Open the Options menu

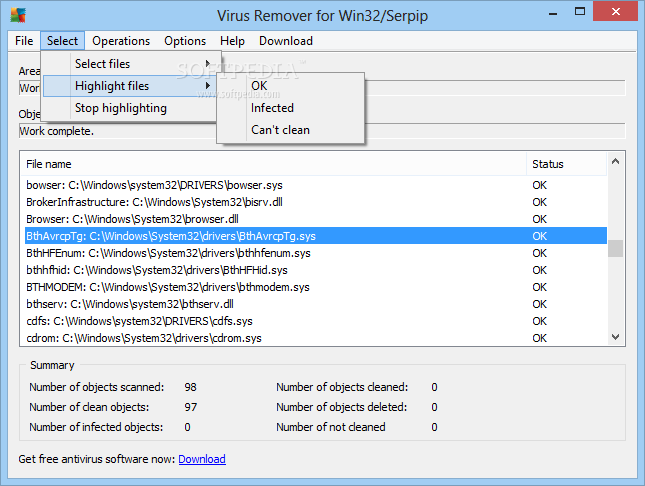tap(185, 41)
